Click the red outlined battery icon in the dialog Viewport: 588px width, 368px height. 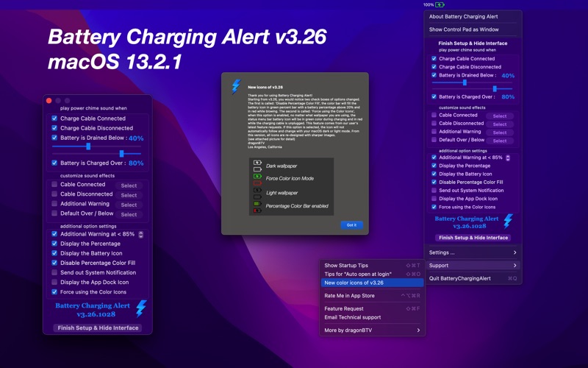(257, 183)
